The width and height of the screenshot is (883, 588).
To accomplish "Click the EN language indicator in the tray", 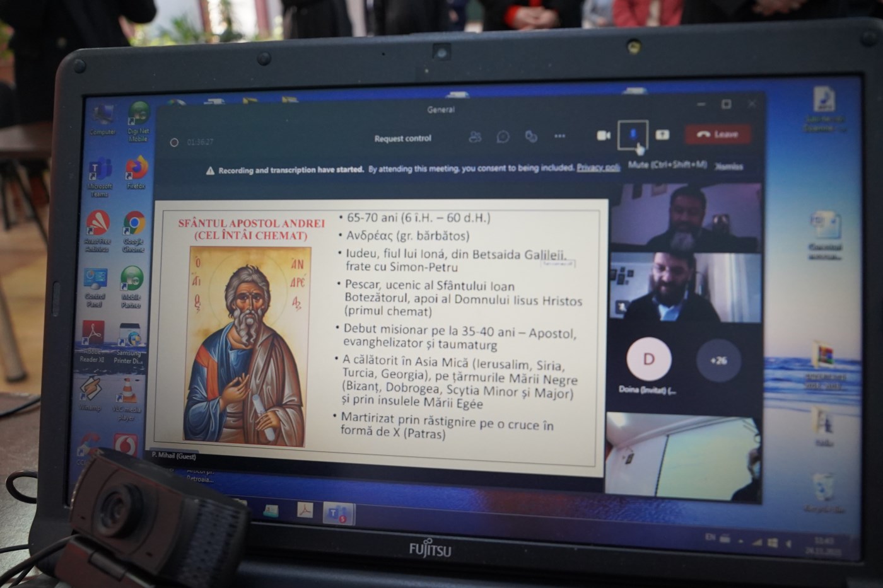I will point(710,537).
